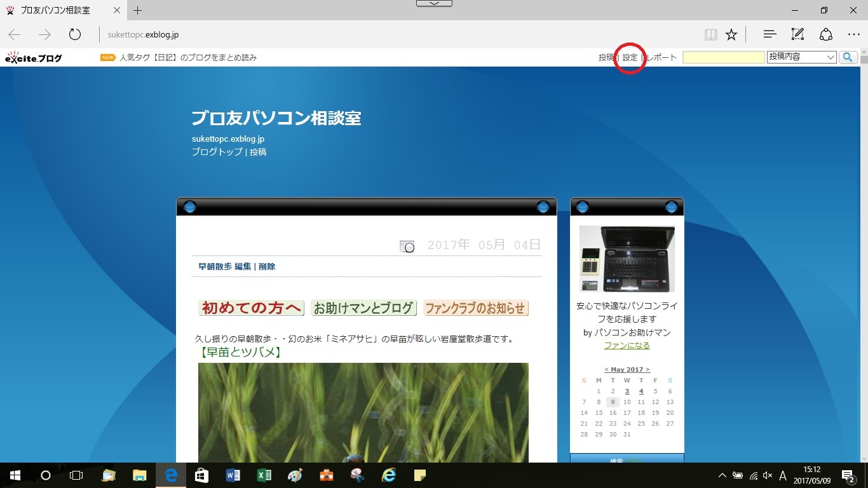Toggle the IME input mode A
Image resolution: width=868 pixels, height=488 pixels.
coord(783,475)
